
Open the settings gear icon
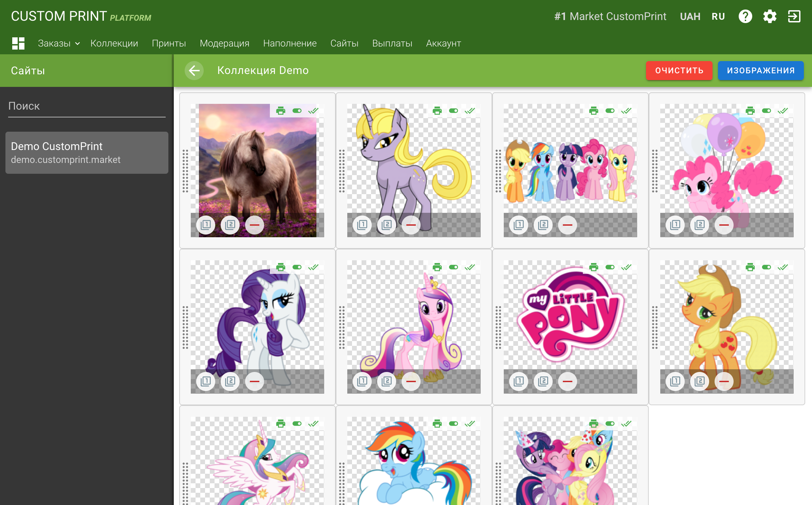coord(770,16)
